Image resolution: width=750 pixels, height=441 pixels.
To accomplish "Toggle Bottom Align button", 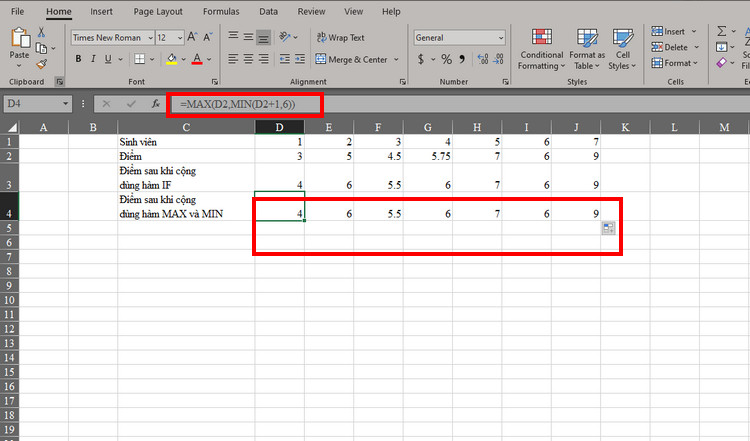I will pos(264,37).
